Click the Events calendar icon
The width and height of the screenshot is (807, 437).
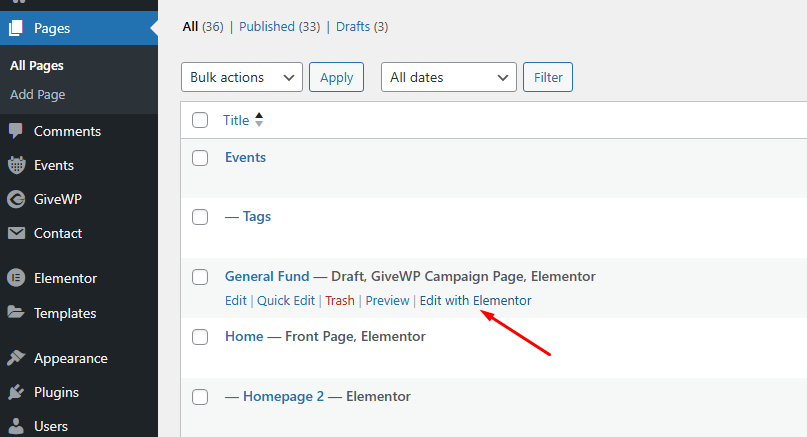pyautogui.click(x=16, y=165)
